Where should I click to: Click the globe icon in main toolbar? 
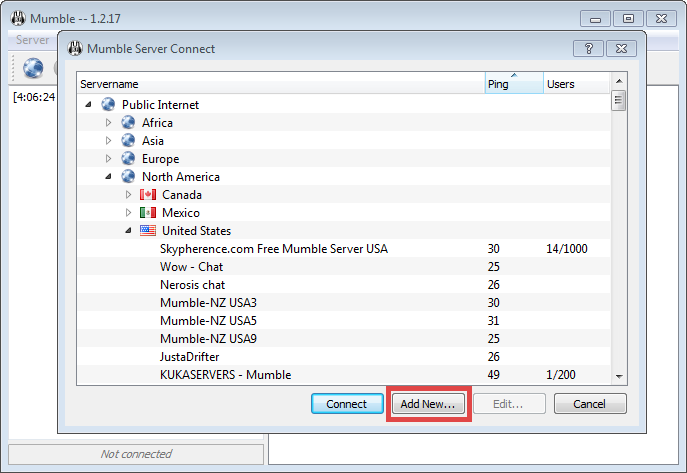[33, 68]
